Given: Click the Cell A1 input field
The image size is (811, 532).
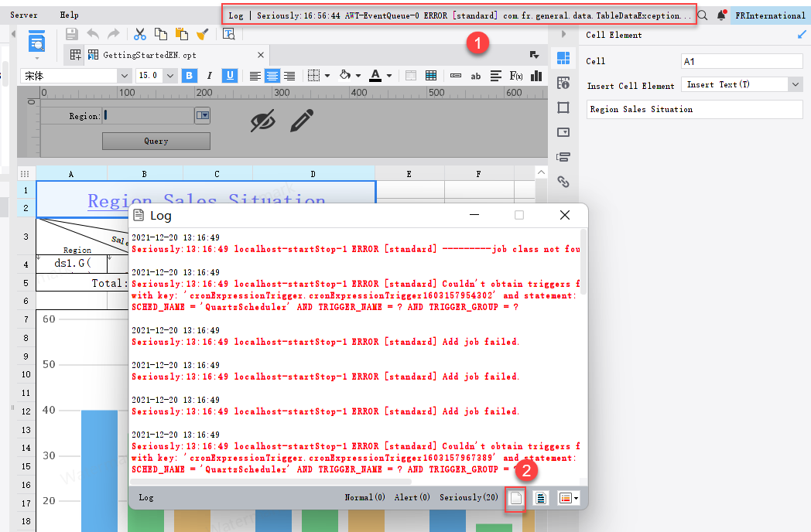Looking at the screenshot, I should (x=741, y=61).
